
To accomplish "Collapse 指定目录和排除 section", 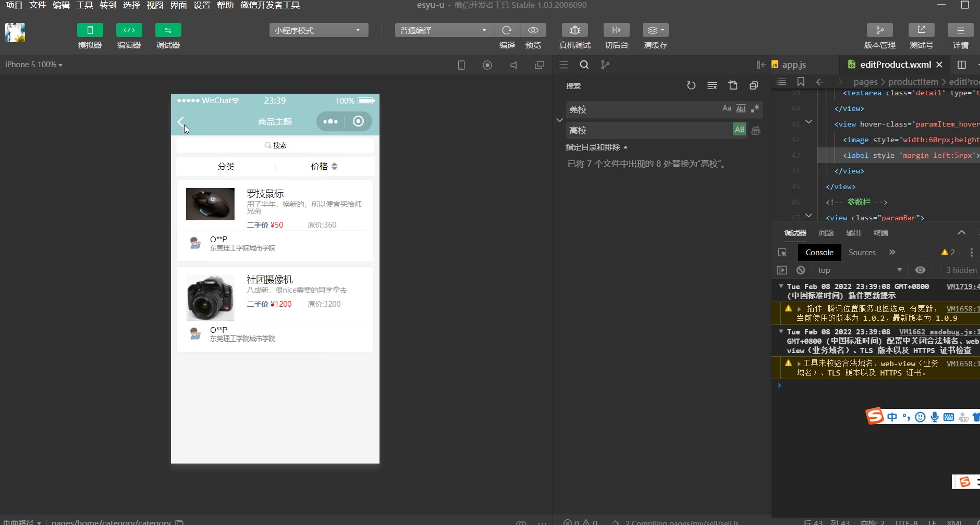I will [596, 147].
